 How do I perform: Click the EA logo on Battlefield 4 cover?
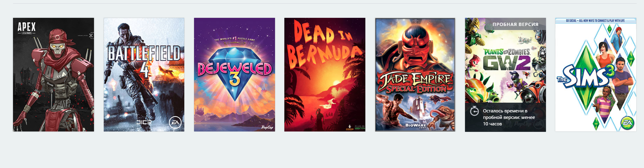point(175,123)
